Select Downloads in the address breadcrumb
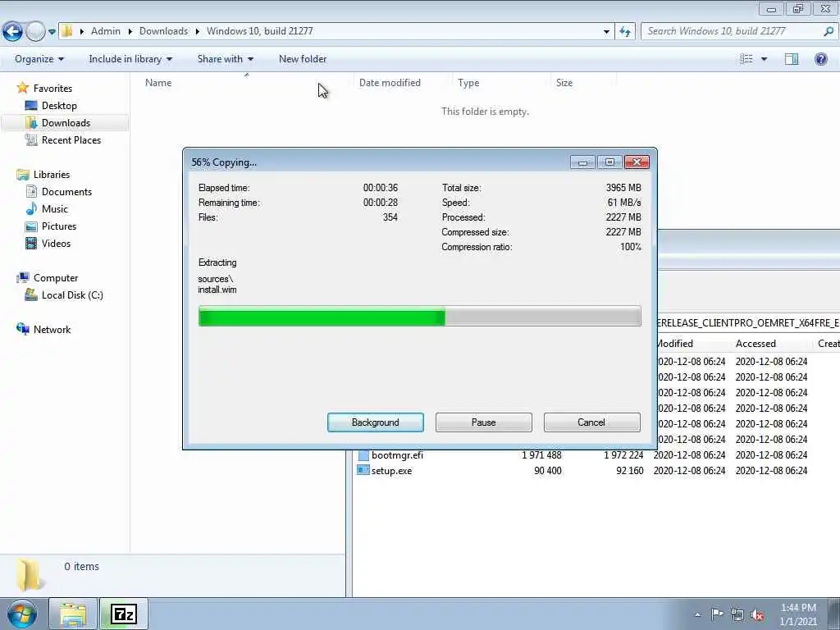Screen dimensions: 840x630 click(x=163, y=31)
